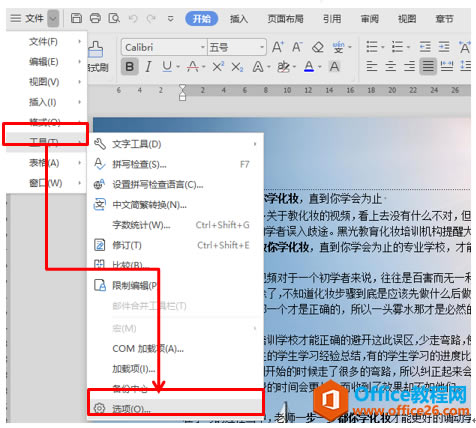The height and width of the screenshot is (428, 476).
Task: Open the 五号 font size dropdown
Action: [262, 47]
